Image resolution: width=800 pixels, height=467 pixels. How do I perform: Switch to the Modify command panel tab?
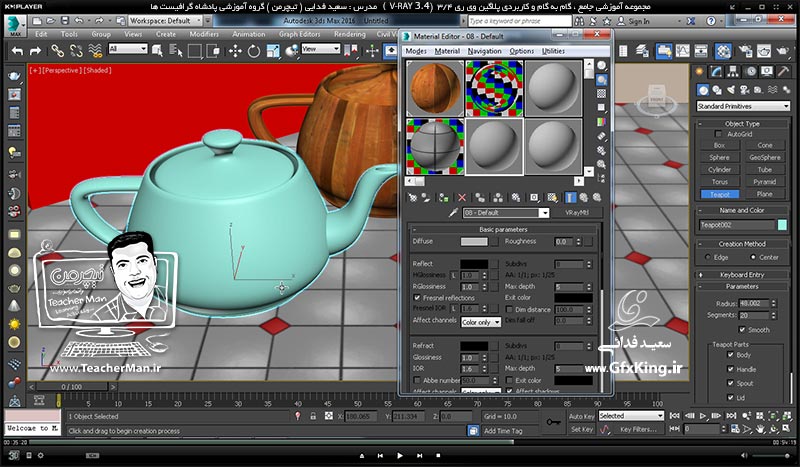(x=716, y=72)
